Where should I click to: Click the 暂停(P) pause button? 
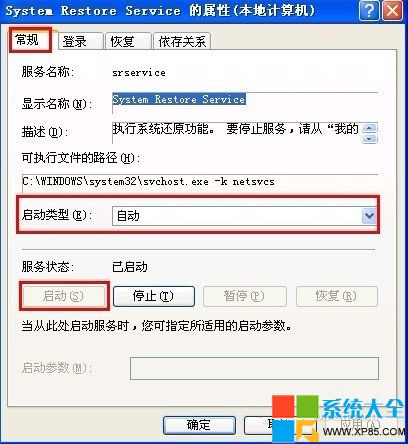click(x=245, y=296)
